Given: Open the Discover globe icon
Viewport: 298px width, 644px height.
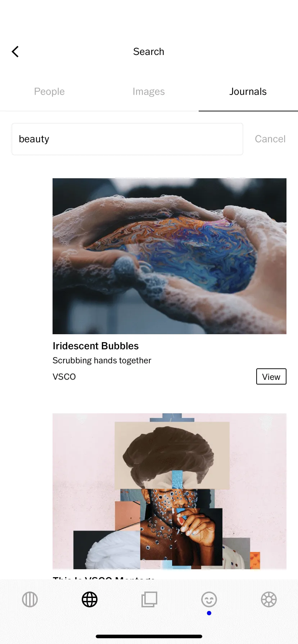Looking at the screenshot, I should [90, 599].
